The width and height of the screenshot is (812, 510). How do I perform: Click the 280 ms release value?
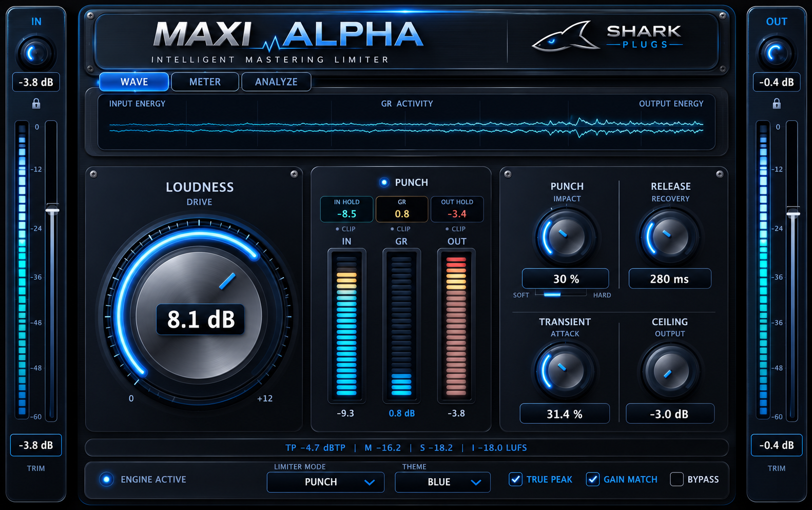(670, 279)
